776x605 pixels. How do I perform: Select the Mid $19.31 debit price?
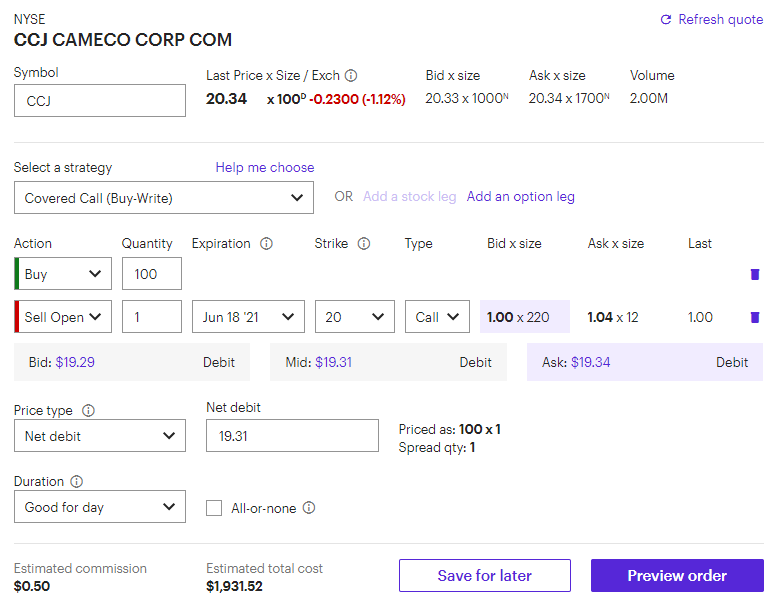pos(388,362)
